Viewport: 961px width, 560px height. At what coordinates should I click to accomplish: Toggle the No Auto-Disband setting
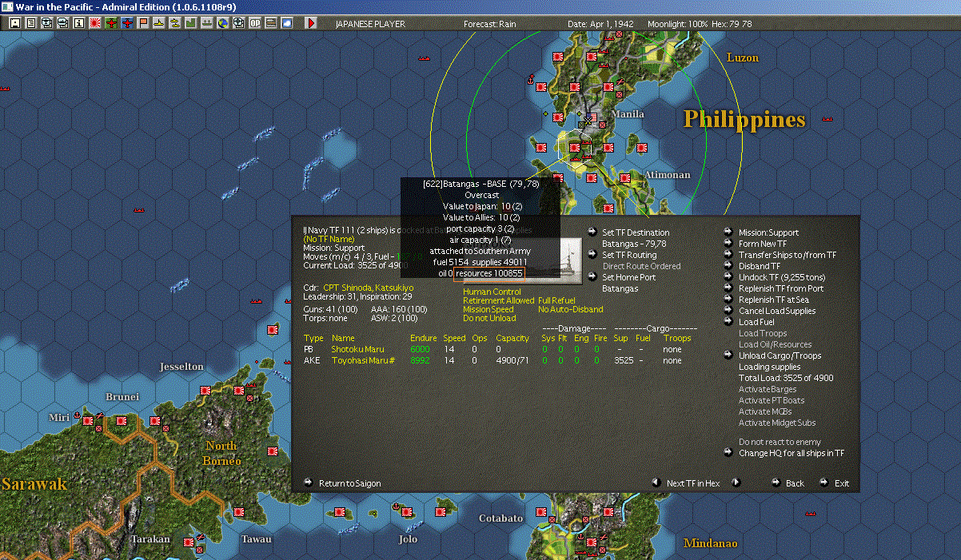tap(571, 310)
